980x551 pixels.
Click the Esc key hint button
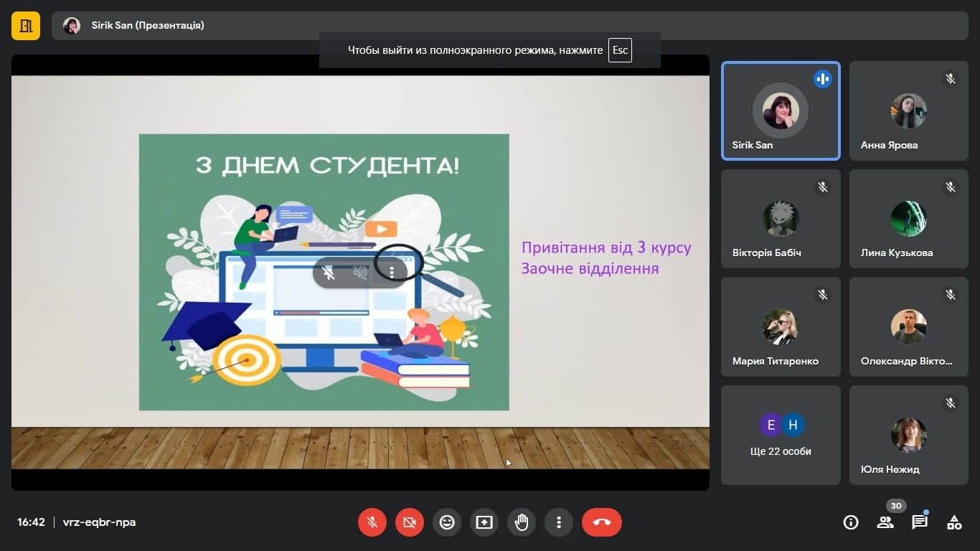click(620, 50)
